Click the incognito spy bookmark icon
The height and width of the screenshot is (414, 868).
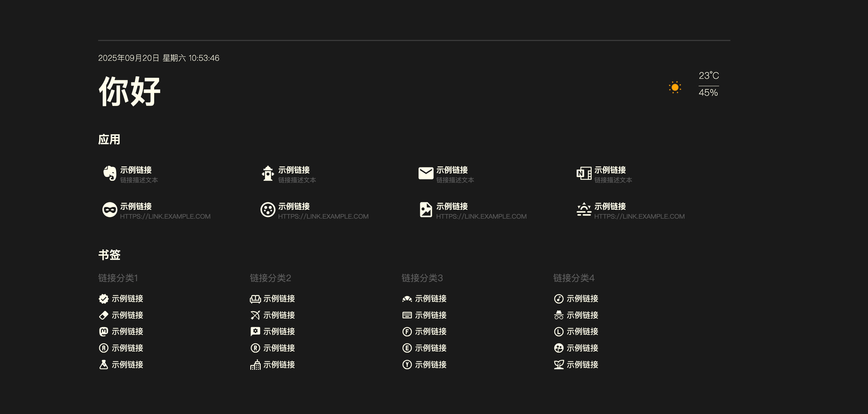click(559, 315)
